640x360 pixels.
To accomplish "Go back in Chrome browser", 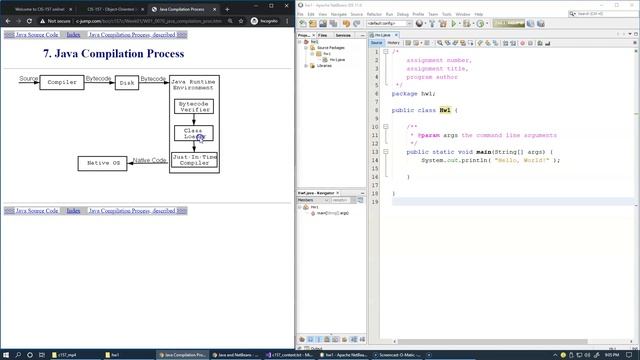I will coord(8,21).
